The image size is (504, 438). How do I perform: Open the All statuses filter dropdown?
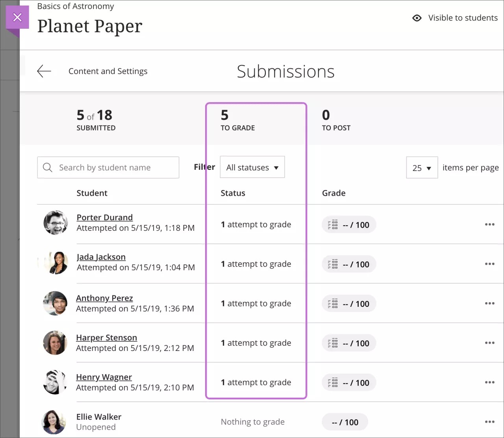[x=252, y=167]
